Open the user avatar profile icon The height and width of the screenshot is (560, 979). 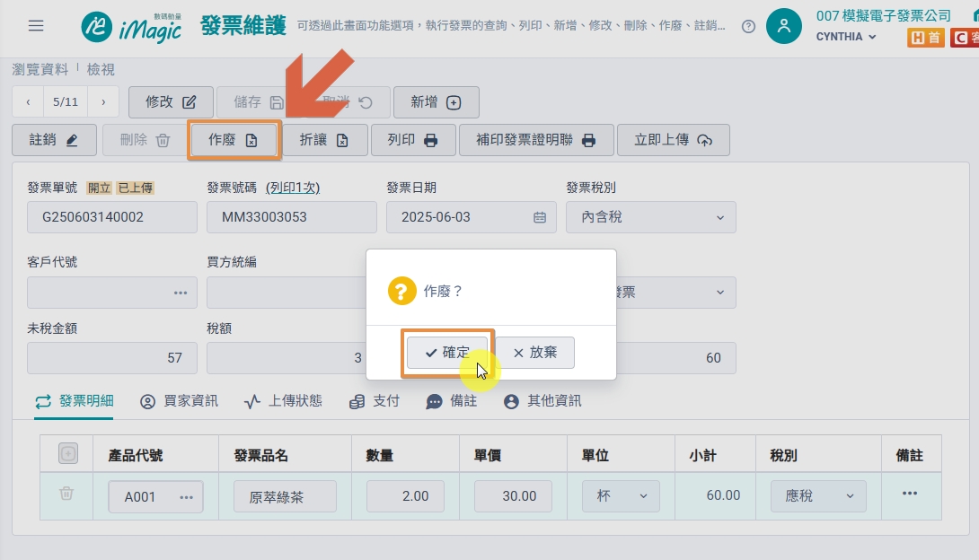[x=783, y=26]
